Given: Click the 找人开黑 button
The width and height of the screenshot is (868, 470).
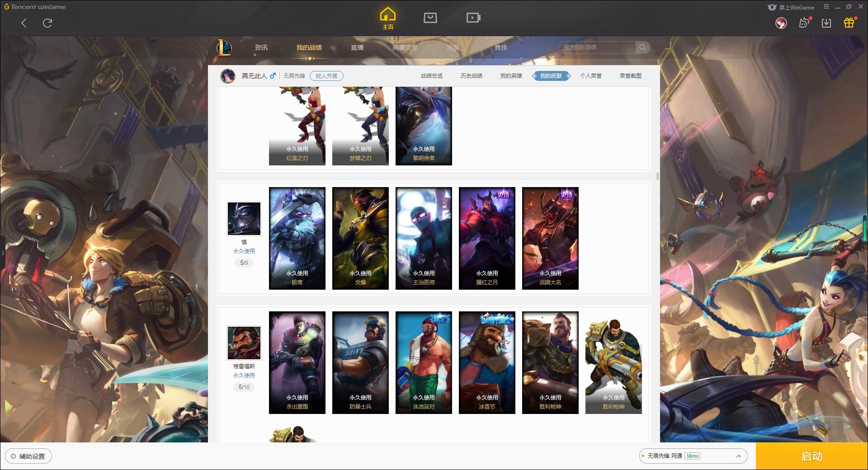Looking at the screenshot, I should coord(326,76).
